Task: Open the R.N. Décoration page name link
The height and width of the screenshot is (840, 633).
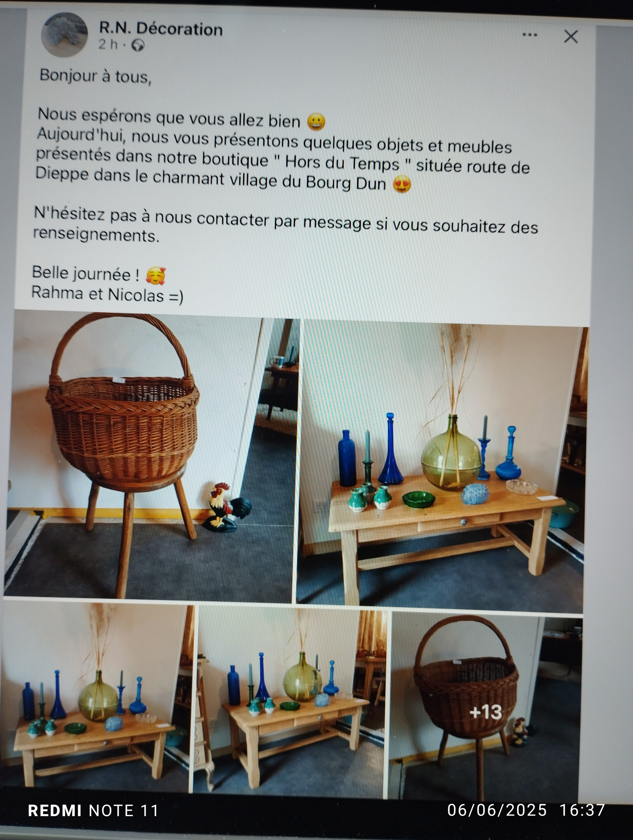Action: pyautogui.click(x=161, y=29)
